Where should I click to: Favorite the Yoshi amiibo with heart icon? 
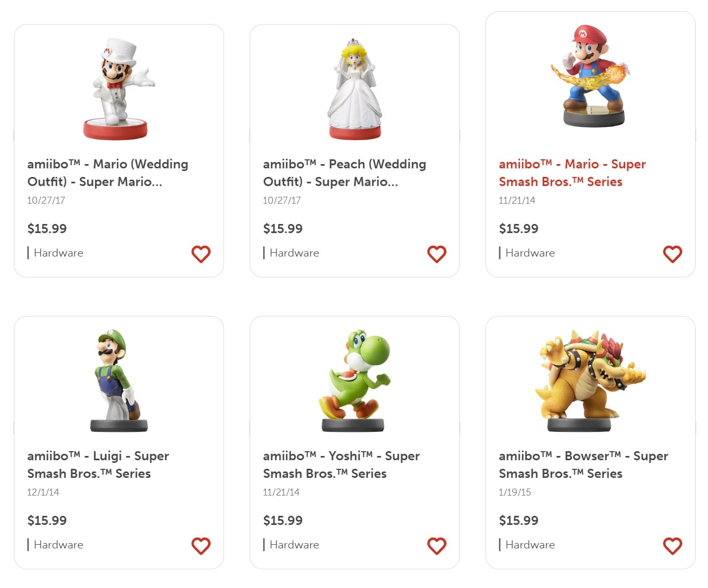tap(436, 546)
